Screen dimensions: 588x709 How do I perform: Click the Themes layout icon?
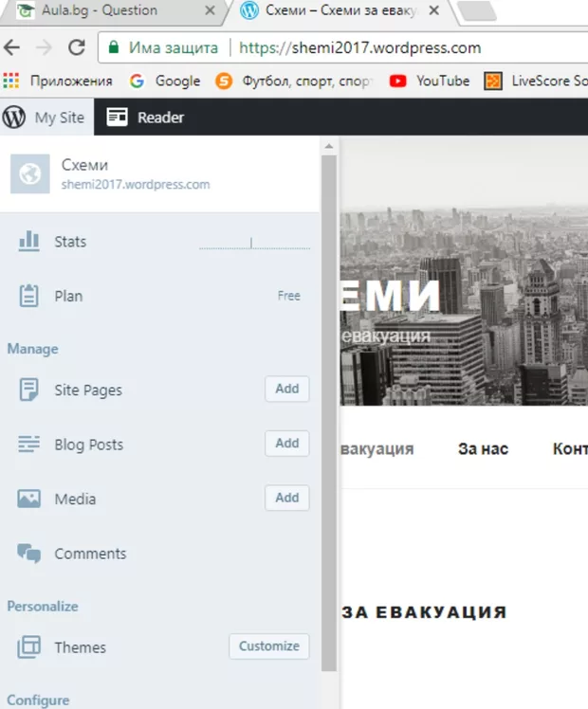coord(29,646)
